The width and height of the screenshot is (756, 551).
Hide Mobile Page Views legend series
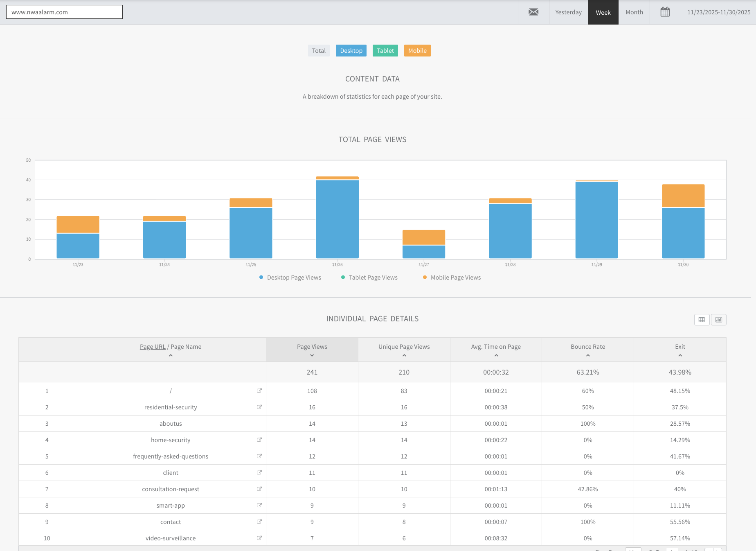[x=455, y=278]
